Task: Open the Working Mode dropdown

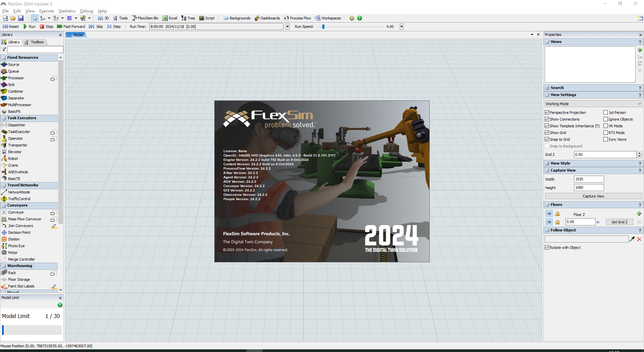Action: pyautogui.click(x=593, y=103)
